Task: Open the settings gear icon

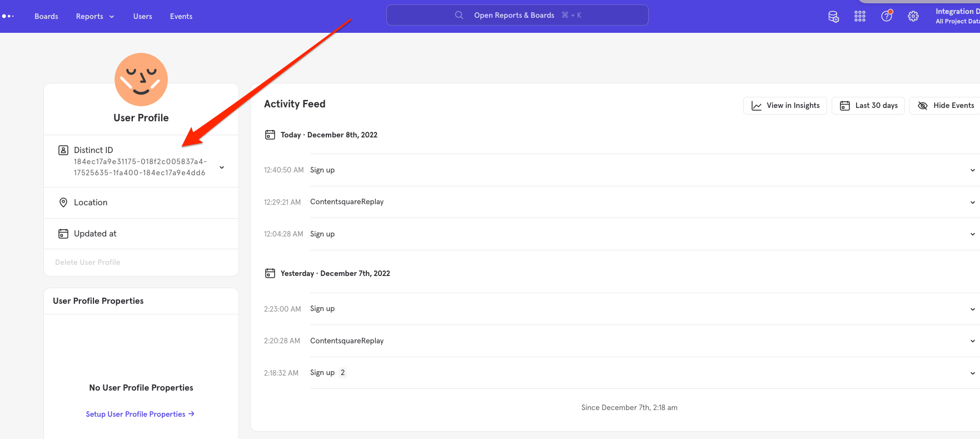Action: (913, 16)
